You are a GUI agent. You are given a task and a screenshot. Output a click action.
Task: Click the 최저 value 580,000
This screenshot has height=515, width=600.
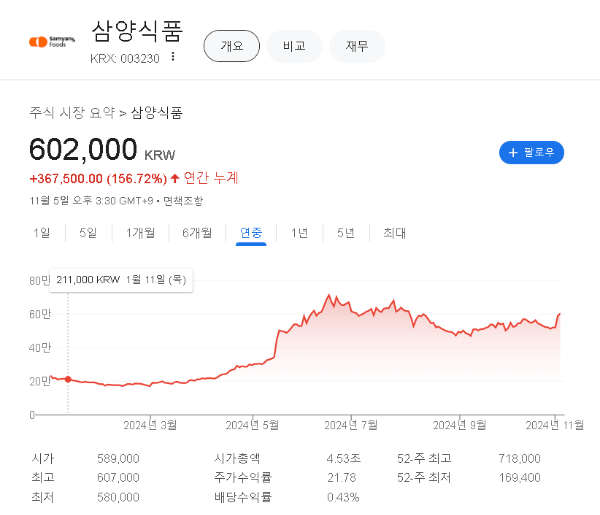pos(118,497)
